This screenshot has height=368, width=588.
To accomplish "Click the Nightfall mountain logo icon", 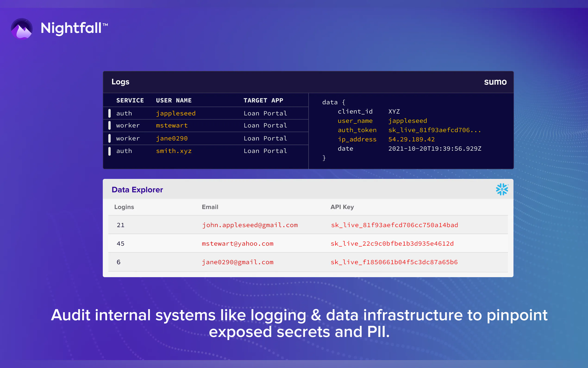I will (x=22, y=29).
